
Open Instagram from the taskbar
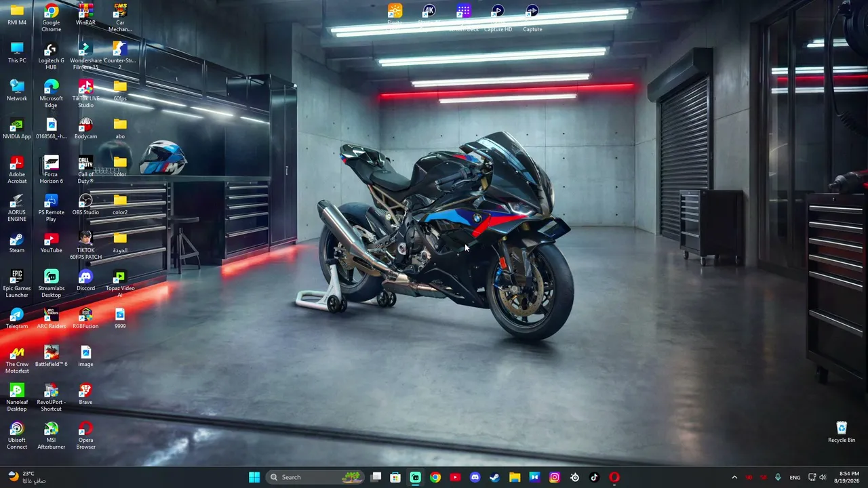pyautogui.click(x=555, y=477)
